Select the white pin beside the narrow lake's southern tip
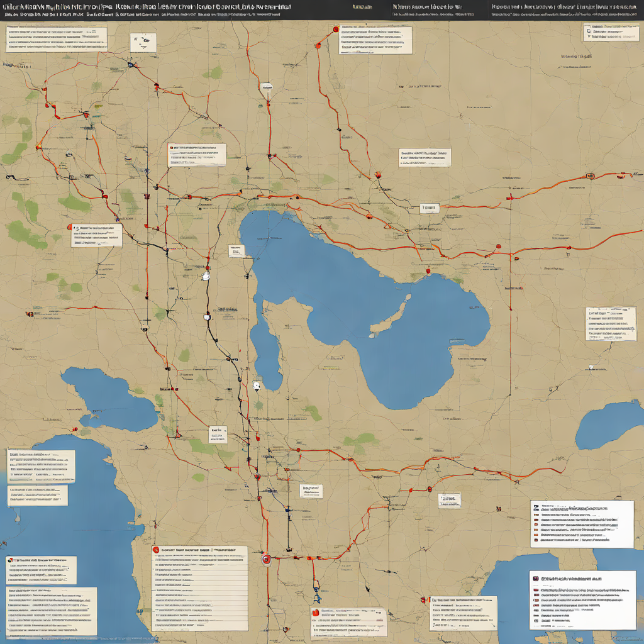The image size is (644, 644). 256,386
